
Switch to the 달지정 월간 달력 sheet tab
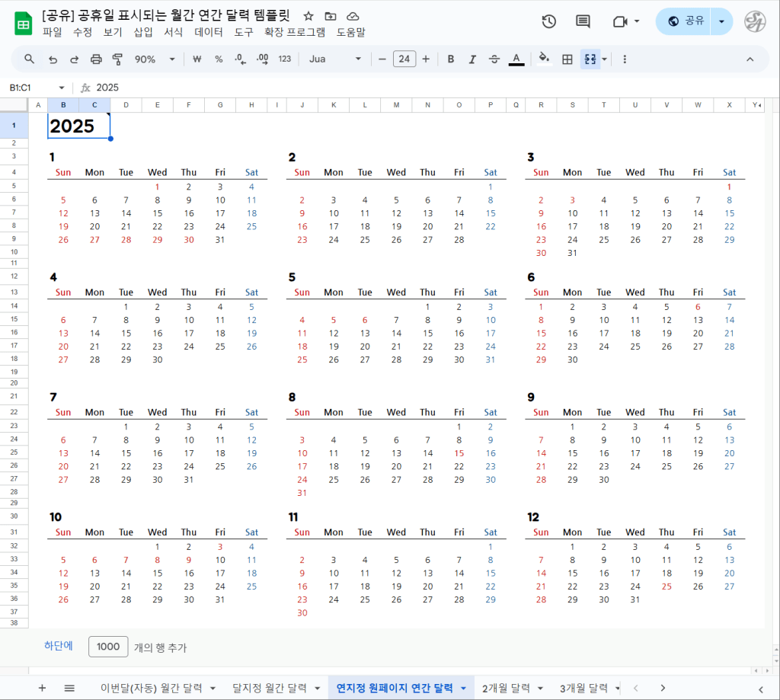click(269, 688)
